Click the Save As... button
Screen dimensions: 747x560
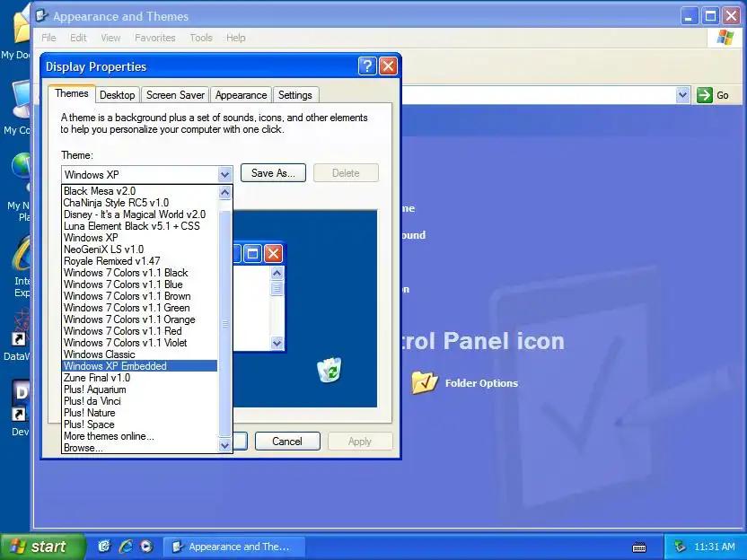pos(273,173)
